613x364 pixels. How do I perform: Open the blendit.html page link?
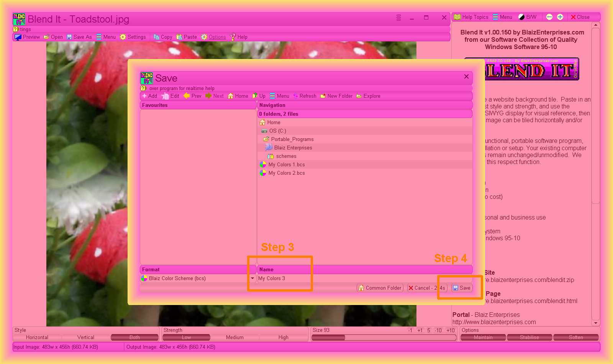click(531, 301)
